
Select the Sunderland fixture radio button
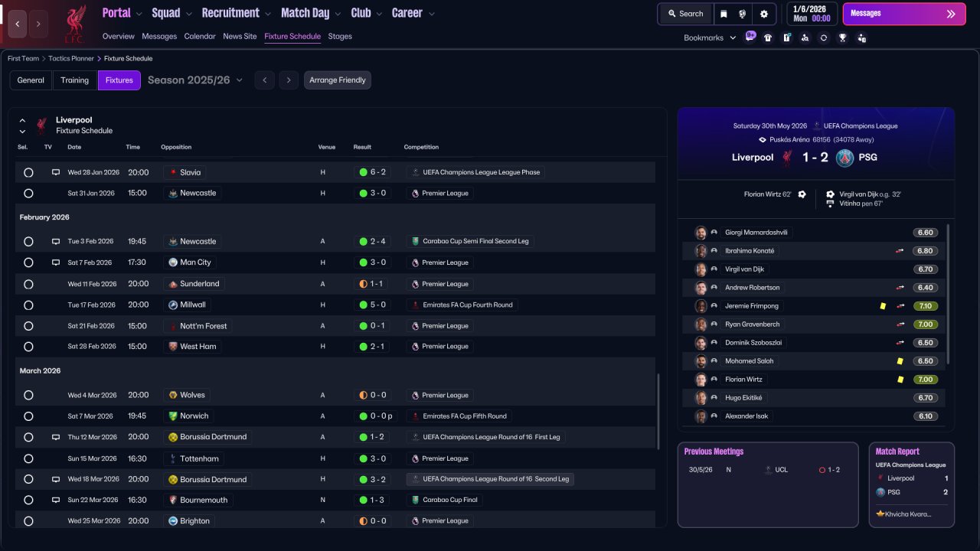(x=28, y=285)
